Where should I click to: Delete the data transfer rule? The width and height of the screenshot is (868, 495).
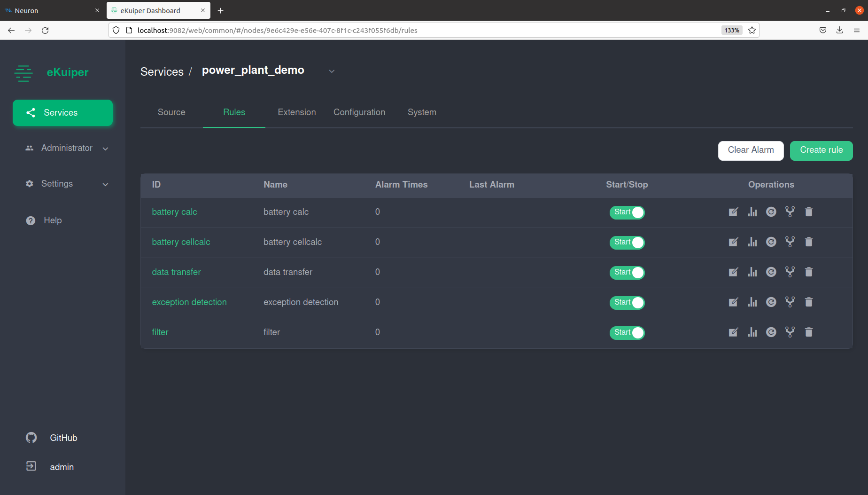coord(809,272)
